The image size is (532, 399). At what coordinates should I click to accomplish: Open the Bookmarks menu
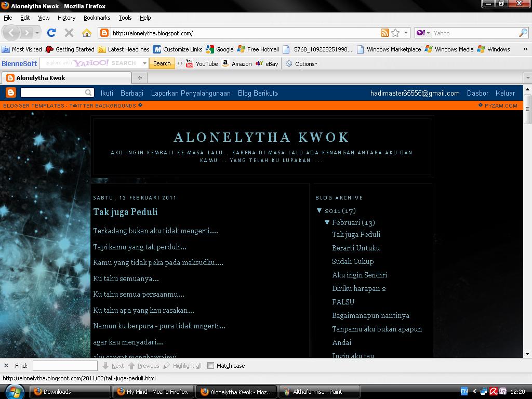[x=97, y=18]
